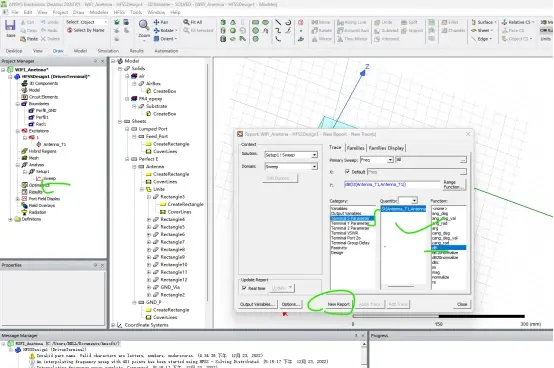Toggle the X Default checkbox
Image resolution: width=554 pixels, height=368 pixels.
347,172
